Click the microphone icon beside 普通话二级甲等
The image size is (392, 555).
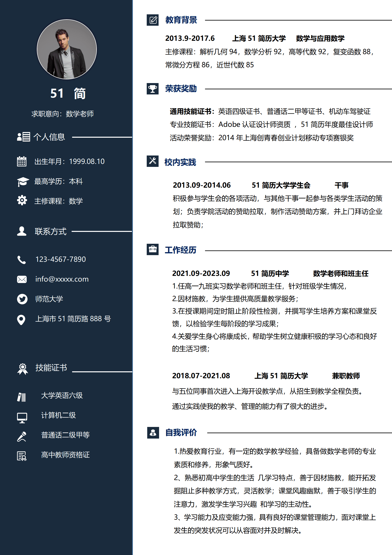click(22, 437)
